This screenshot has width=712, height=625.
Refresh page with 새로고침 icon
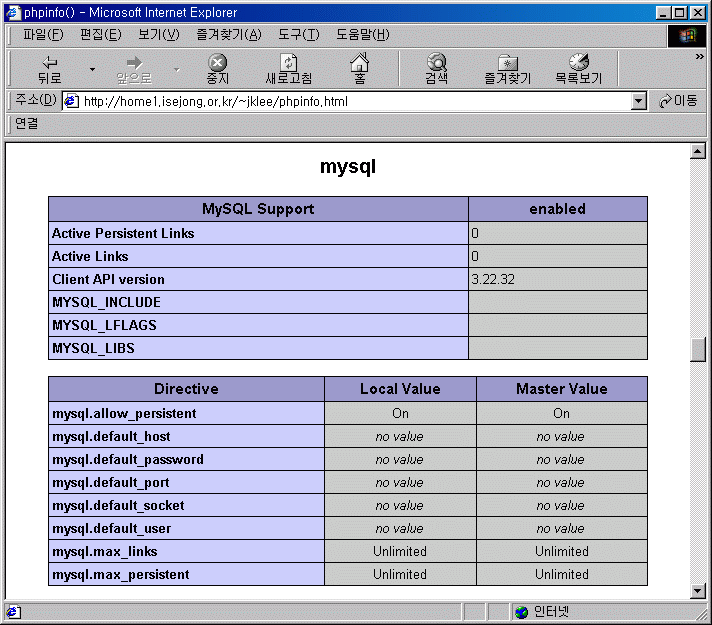[288, 69]
